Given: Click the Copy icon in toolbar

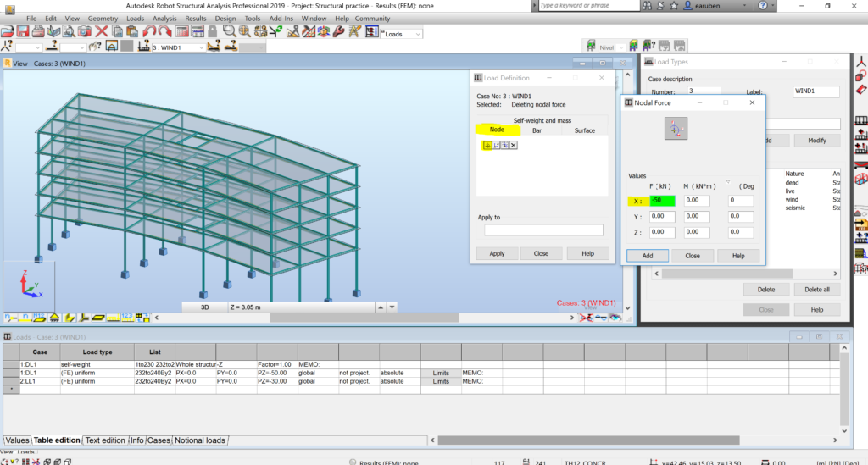Looking at the screenshot, I should click(x=117, y=32).
